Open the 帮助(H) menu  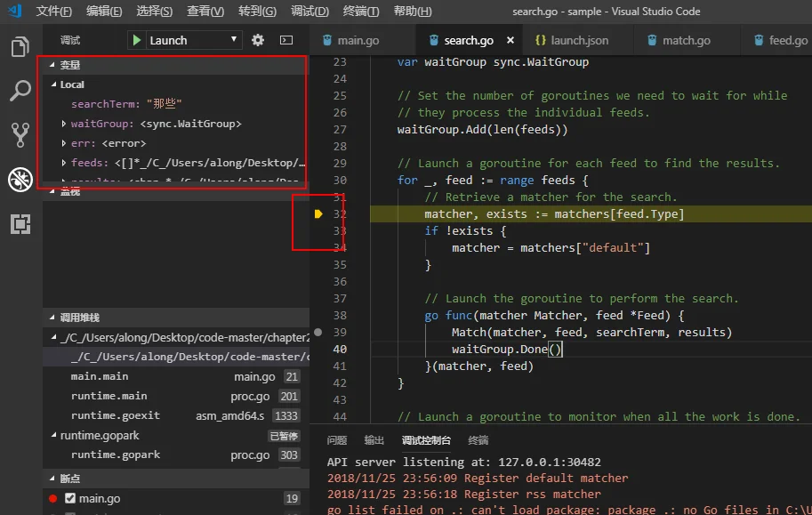click(x=413, y=11)
